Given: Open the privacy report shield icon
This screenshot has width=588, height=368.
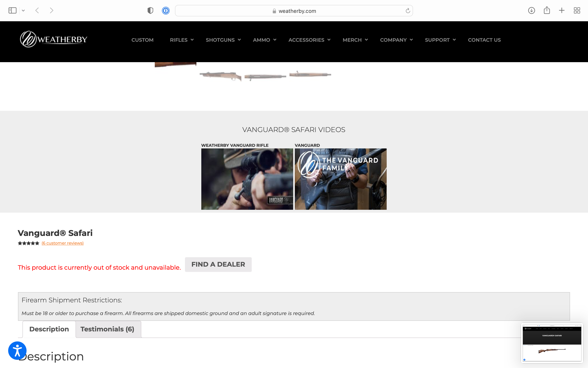Looking at the screenshot, I should (150, 10).
